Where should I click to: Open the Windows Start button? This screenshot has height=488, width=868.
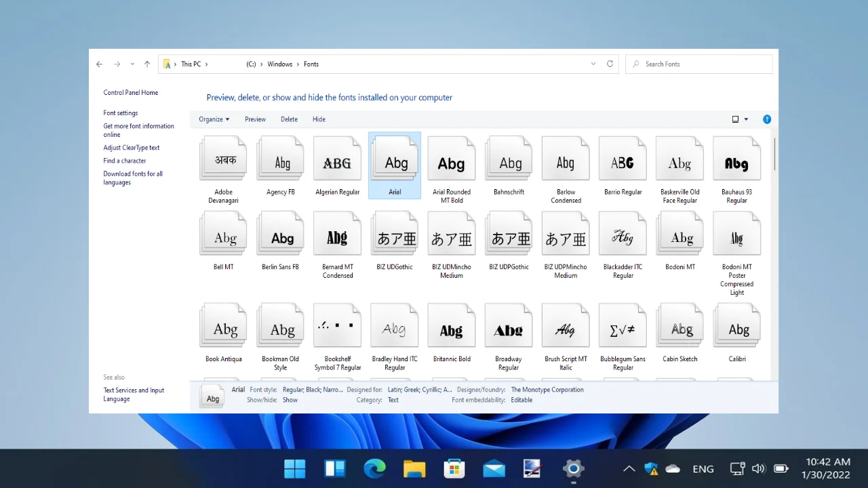(x=295, y=468)
